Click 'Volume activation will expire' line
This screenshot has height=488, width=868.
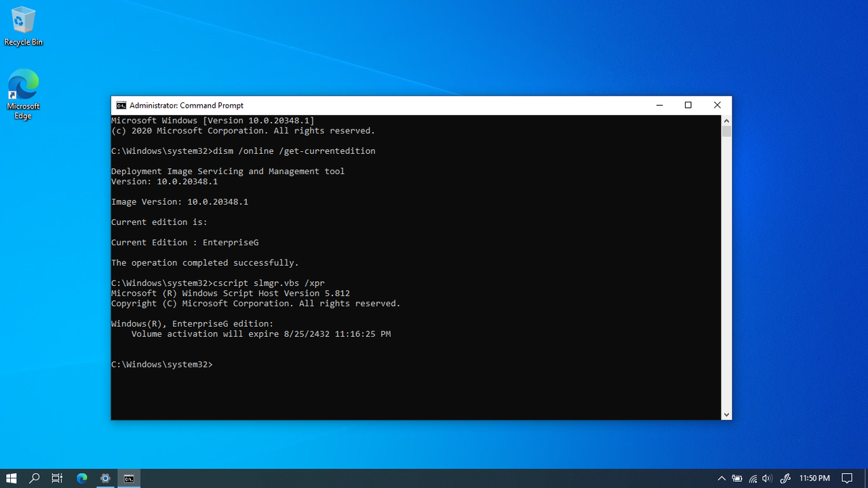click(261, 334)
